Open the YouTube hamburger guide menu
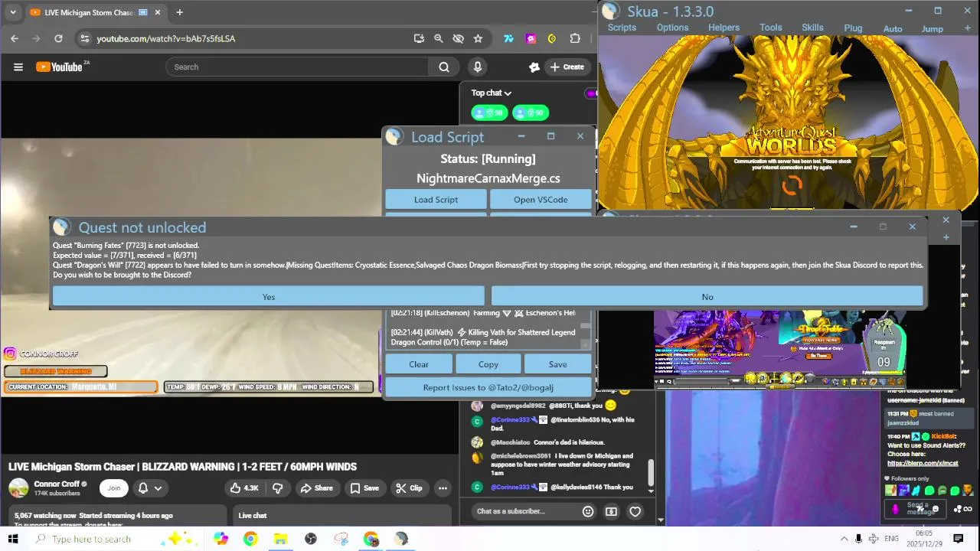Image resolution: width=980 pixels, height=551 pixels. pyautogui.click(x=18, y=67)
